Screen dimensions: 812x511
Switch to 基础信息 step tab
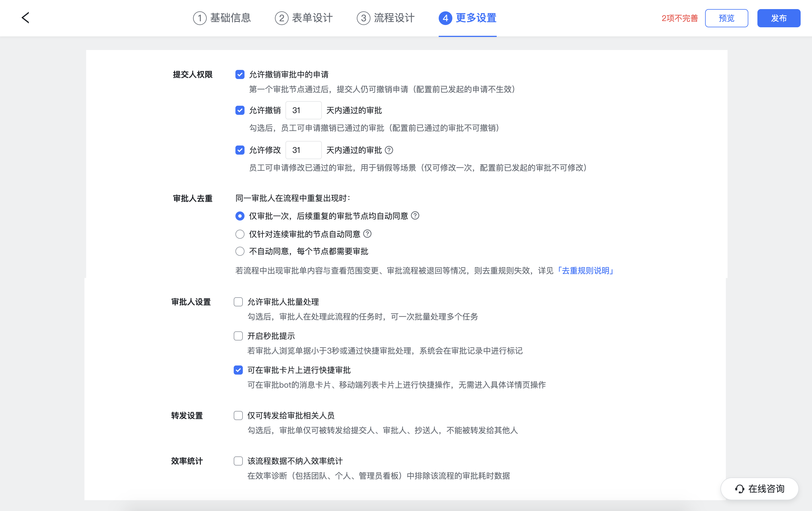(x=222, y=18)
